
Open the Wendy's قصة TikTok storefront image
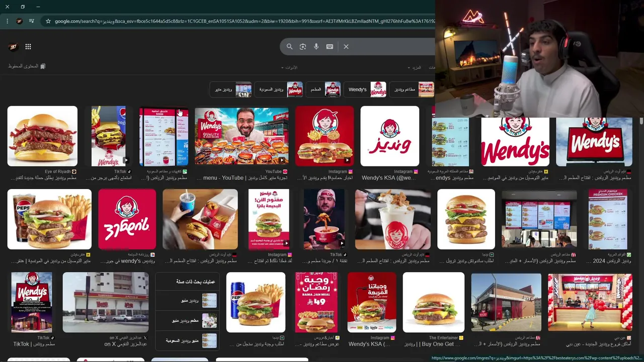pos(32,303)
